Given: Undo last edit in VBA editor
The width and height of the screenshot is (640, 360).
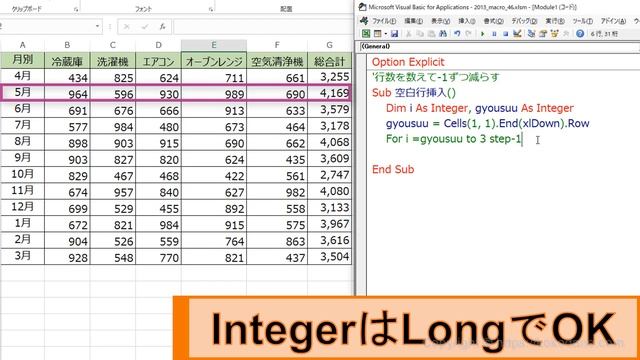Looking at the screenshot, I should 457,33.
